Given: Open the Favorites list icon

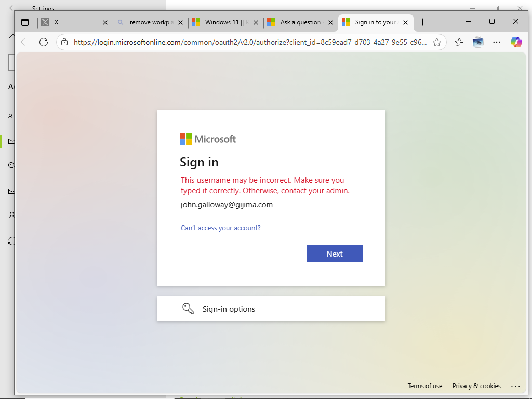Looking at the screenshot, I should [459, 42].
